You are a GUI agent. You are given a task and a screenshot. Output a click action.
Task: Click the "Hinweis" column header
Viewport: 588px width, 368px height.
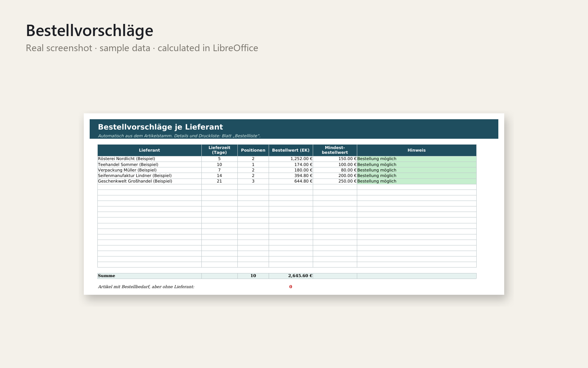[x=416, y=150]
